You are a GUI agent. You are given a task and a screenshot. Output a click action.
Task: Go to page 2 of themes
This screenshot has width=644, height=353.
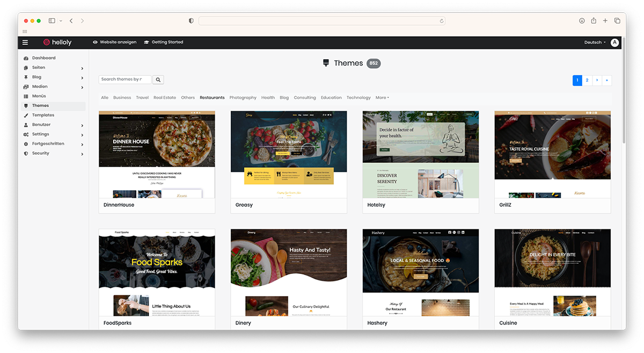click(x=587, y=81)
